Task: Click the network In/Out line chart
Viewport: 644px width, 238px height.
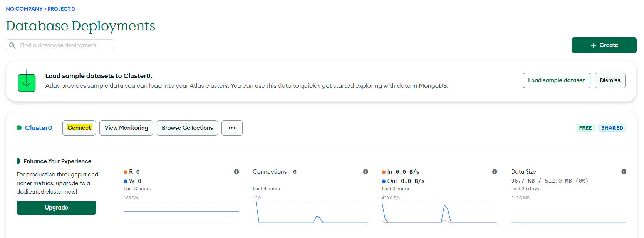Action: pos(439,212)
